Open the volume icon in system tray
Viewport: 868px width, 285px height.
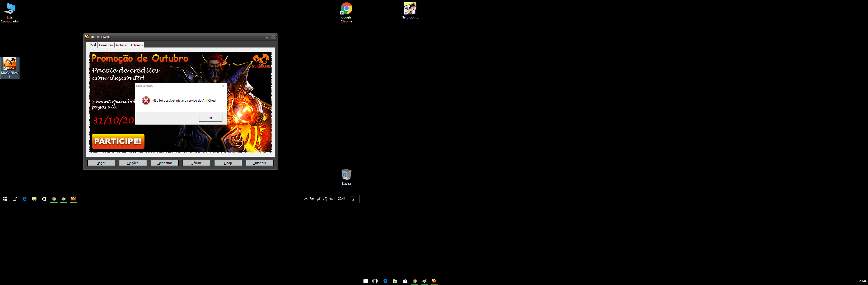click(x=325, y=199)
